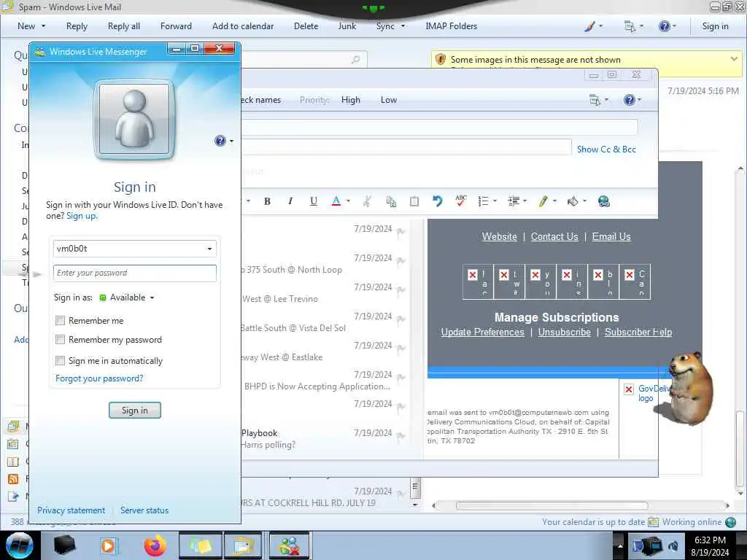Open Privacy statement link

[x=71, y=510]
